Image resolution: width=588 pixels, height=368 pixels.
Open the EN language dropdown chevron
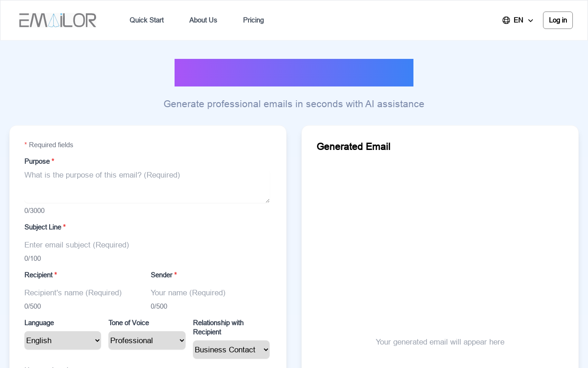tap(531, 21)
